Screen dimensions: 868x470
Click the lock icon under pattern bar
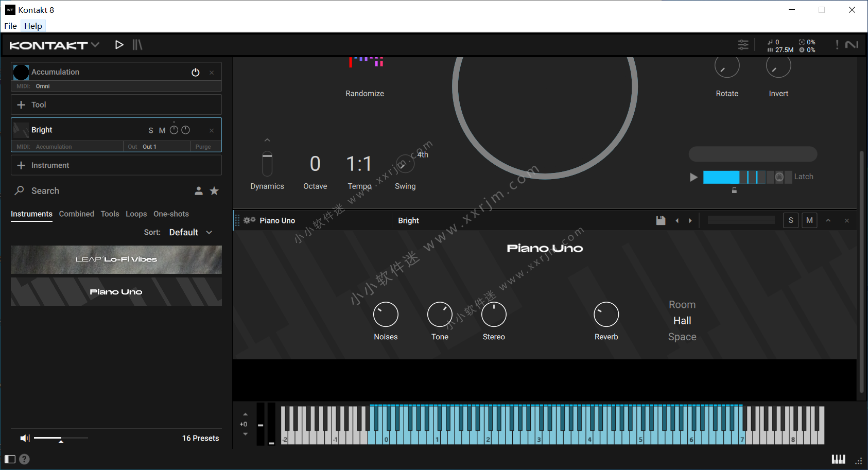tap(734, 190)
